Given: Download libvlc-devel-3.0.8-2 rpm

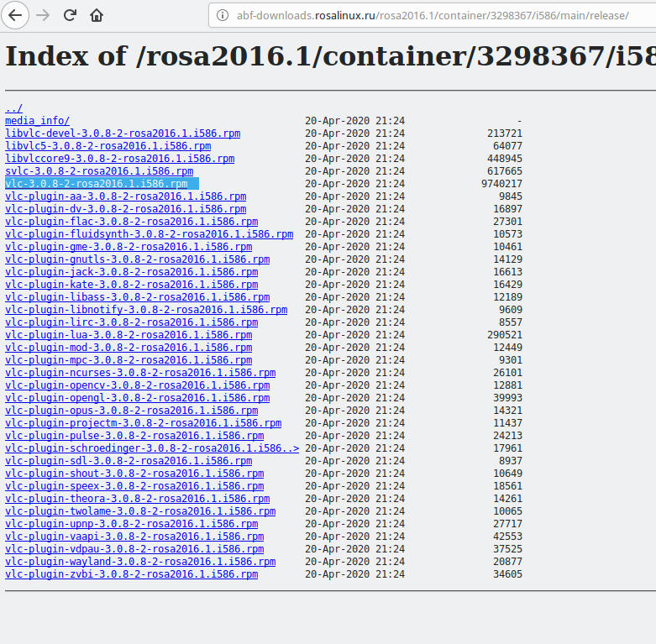Looking at the screenshot, I should [123, 134].
